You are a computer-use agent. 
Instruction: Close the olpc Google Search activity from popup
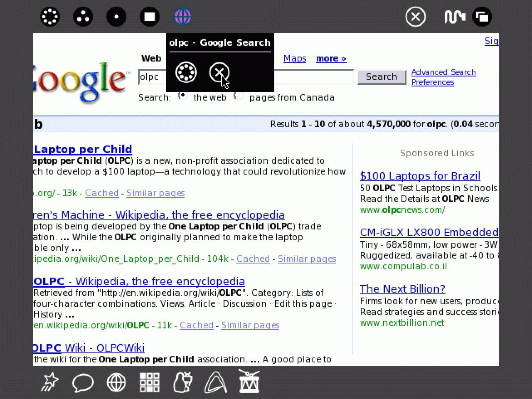coord(219,72)
